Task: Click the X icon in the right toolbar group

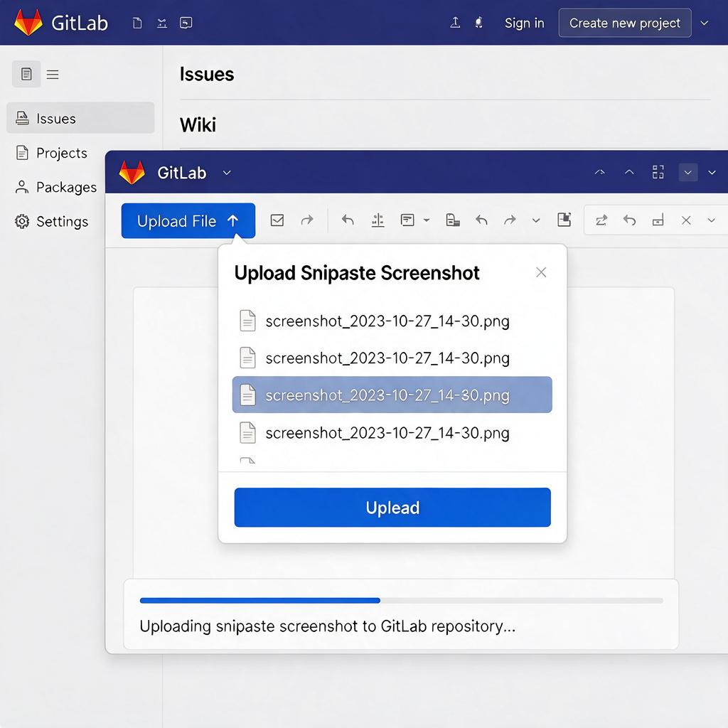Action: (686, 220)
